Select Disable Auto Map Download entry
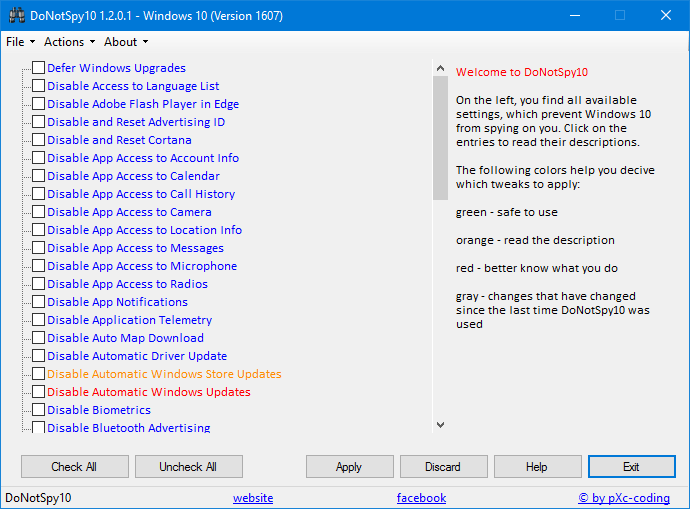690x509 pixels. point(125,338)
